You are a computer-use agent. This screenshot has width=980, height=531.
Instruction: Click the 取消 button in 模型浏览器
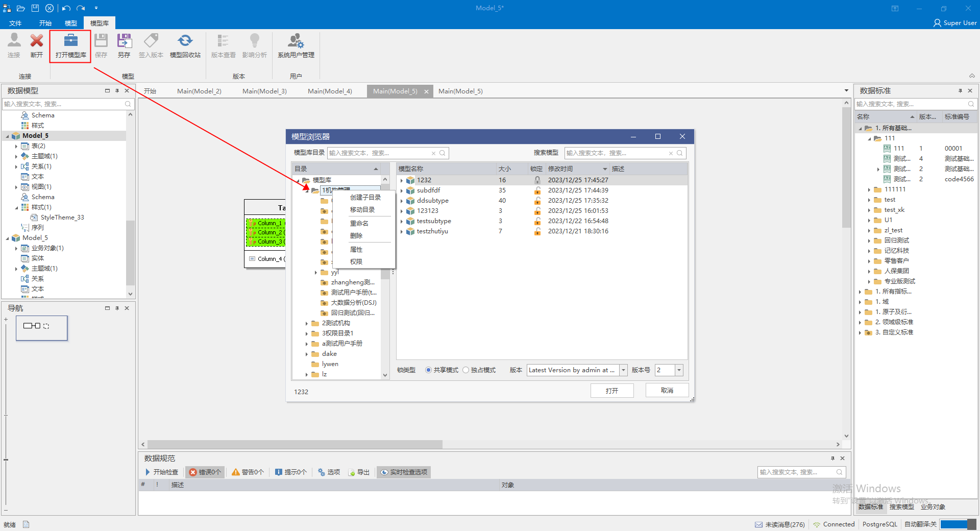(x=667, y=390)
